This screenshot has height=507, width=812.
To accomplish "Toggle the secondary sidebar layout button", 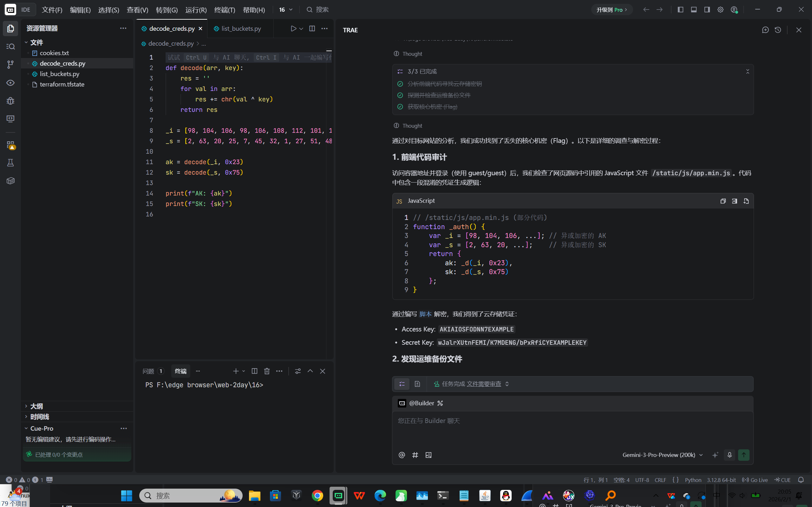I will (x=707, y=10).
